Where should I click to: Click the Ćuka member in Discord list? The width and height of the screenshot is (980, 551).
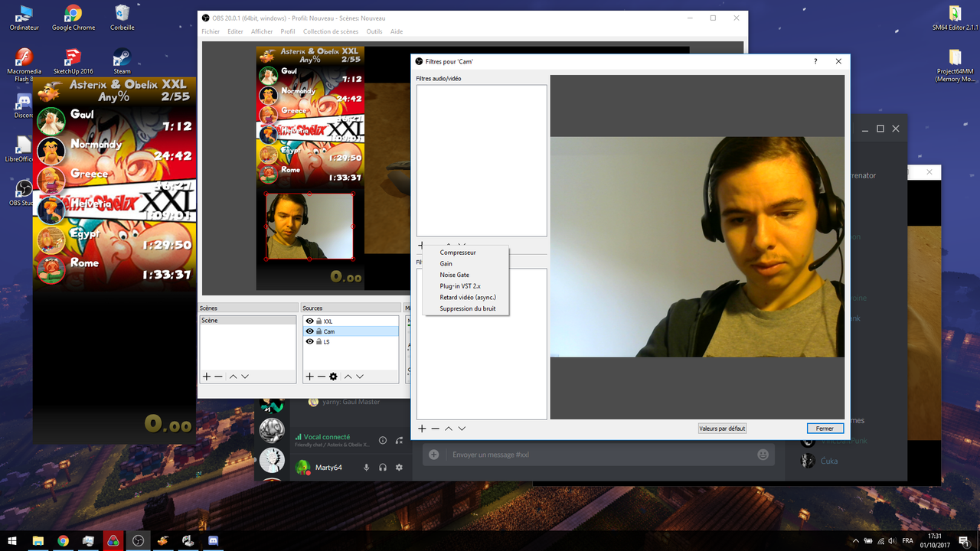(828, 461)
